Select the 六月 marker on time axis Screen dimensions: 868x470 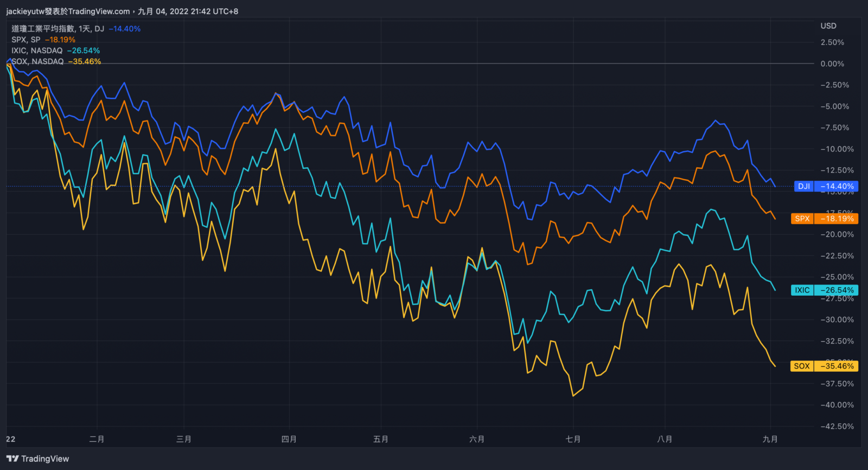point(476,439)
